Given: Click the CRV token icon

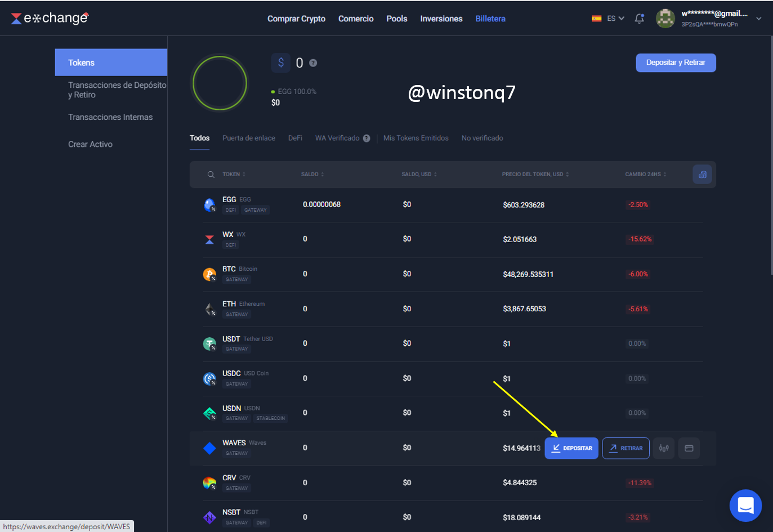Looking at the screenshot, I should pos(209,483).
